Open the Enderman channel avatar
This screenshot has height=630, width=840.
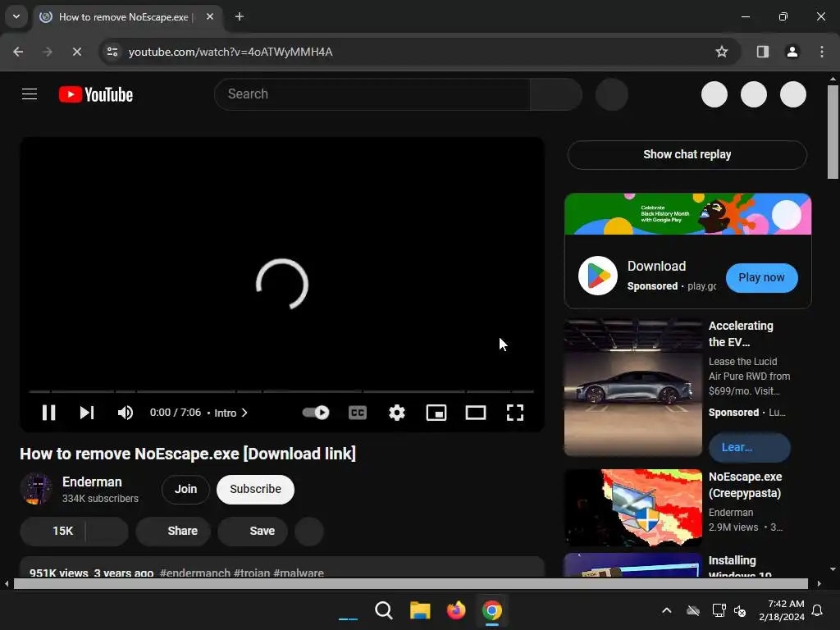[36, 489]
